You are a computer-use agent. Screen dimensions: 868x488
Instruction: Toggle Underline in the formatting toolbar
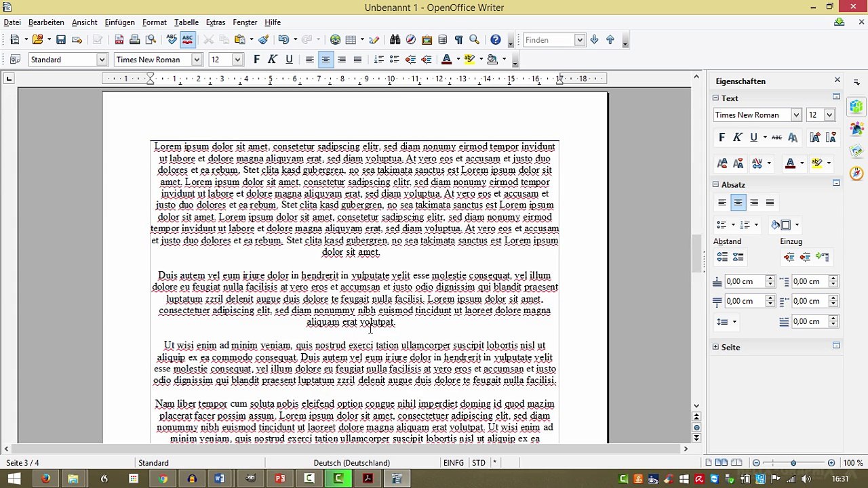pyautogui.click(x=289, y=60)
